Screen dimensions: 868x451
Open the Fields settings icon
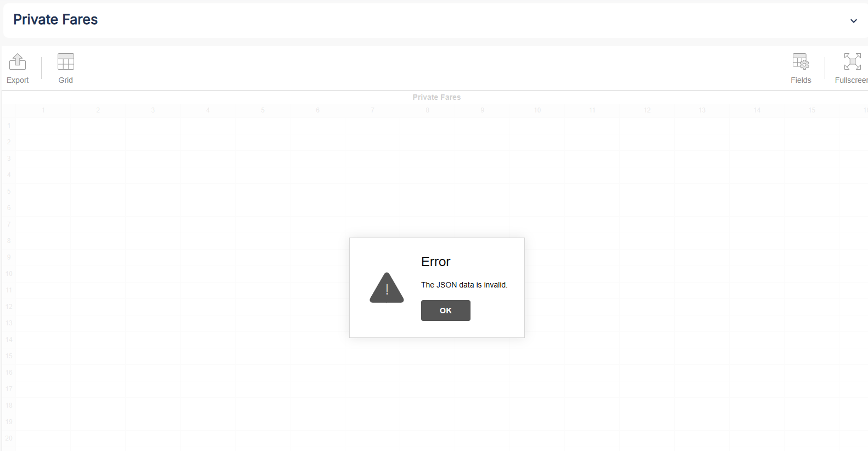tap(800, 62)
